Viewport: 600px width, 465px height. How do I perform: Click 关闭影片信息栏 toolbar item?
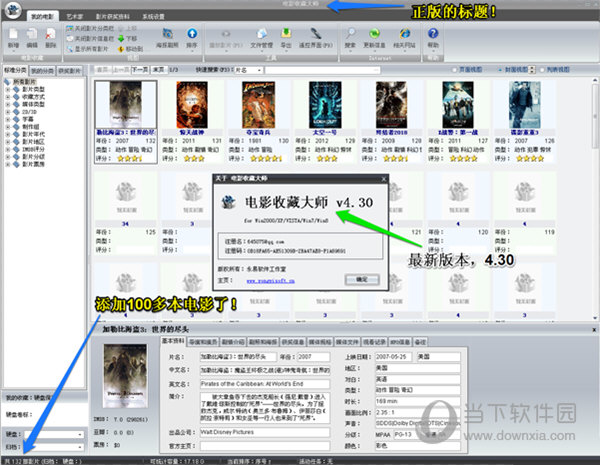(90, 39)
